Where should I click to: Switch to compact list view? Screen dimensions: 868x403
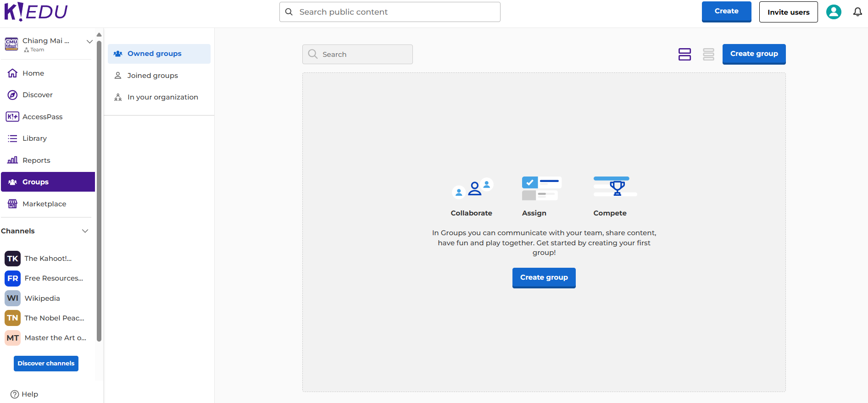click(708, 55)
